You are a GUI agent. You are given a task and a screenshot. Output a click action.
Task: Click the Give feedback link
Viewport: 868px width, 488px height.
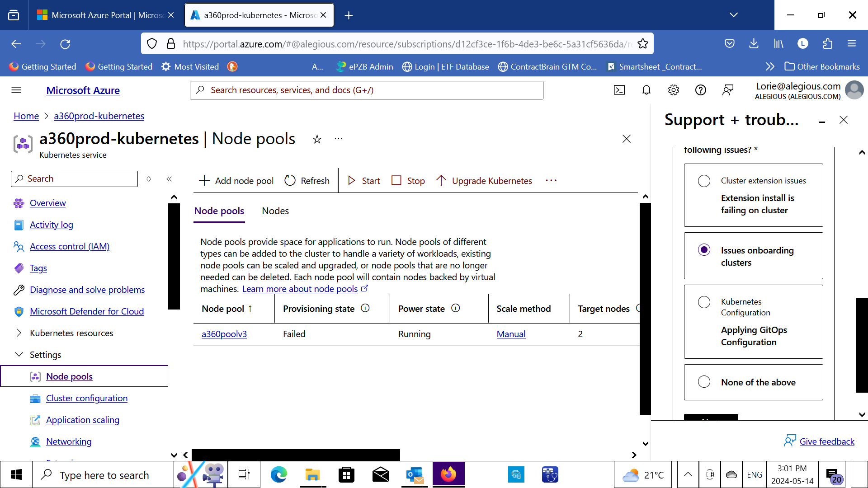tap(827, 441)
